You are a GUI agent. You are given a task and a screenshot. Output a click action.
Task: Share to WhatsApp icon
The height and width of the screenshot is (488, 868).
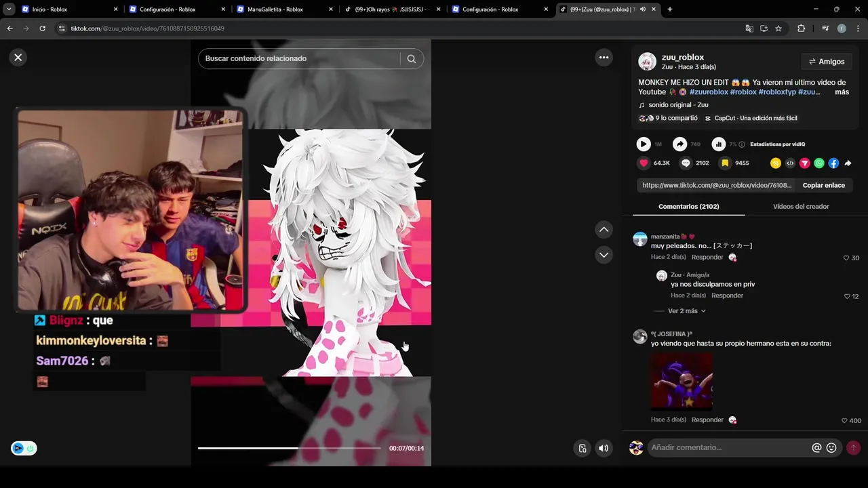click(819, 163)
